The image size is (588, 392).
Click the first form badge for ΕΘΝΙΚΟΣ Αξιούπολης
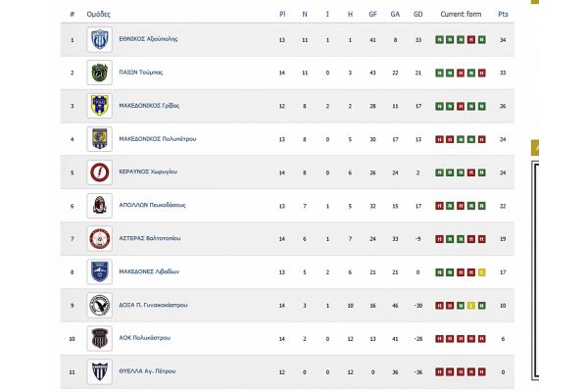438,39
